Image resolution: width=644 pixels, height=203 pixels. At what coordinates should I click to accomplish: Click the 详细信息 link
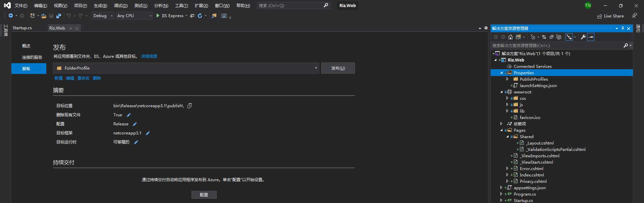(149, 56)
